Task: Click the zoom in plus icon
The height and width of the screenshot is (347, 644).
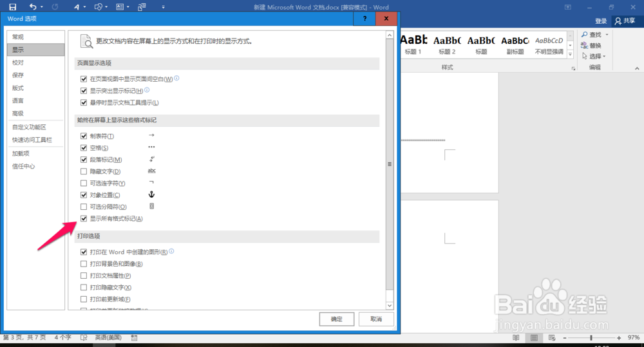Action: (x=619, y=337)
